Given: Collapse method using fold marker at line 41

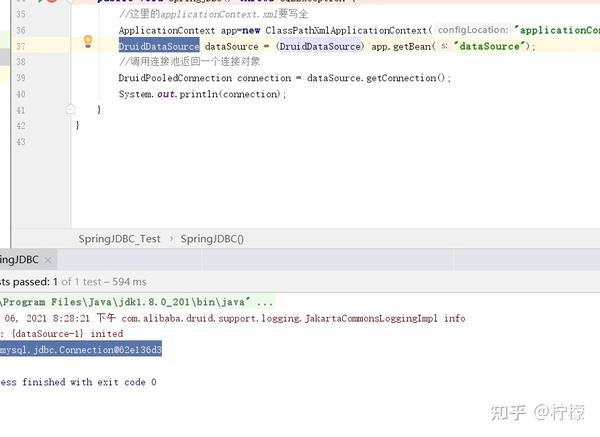Looking at the screenshot, I should pos(70,109).
